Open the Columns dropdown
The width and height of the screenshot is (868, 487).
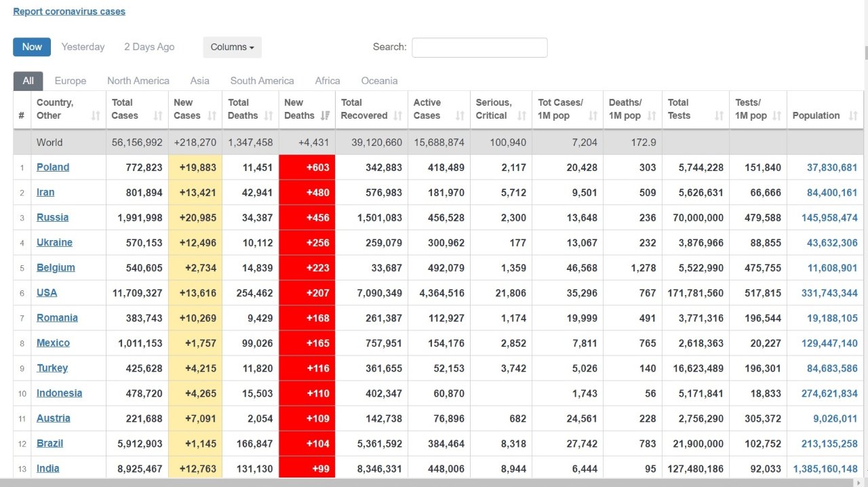[x=232, y=47]
